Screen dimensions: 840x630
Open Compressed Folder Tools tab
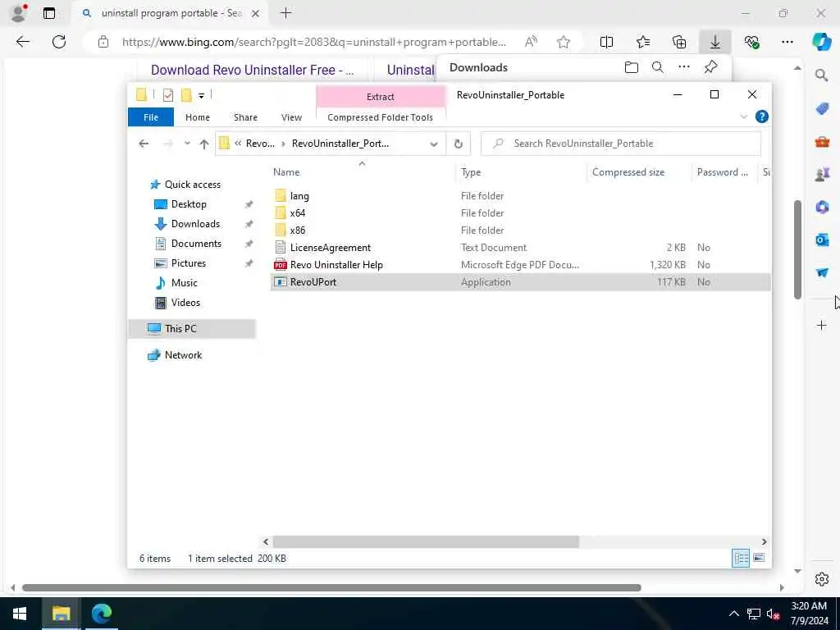[x=380, y=117]
